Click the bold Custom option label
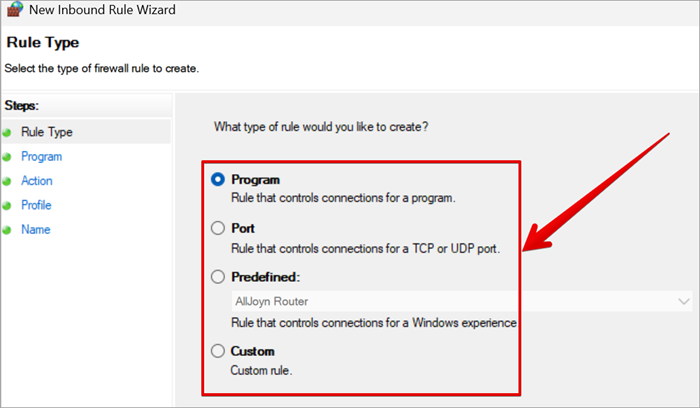This screenshot has width=700, height=408. (x=252, y=351)
